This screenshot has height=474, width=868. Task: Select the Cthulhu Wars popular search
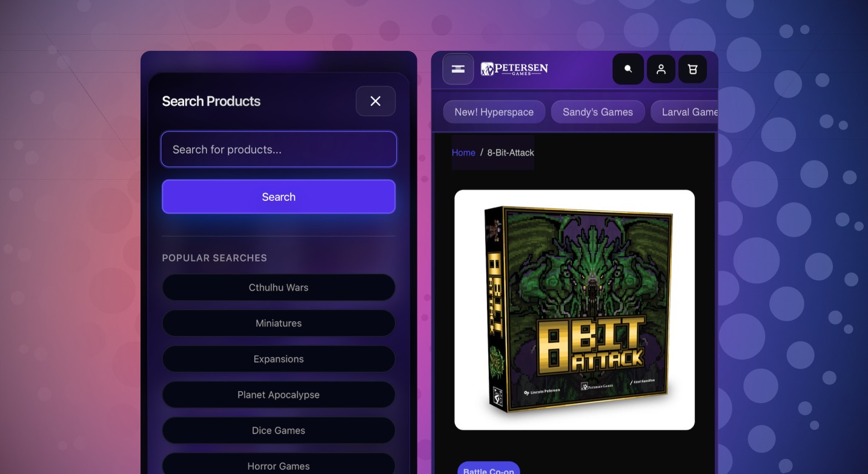click(279, 288)
